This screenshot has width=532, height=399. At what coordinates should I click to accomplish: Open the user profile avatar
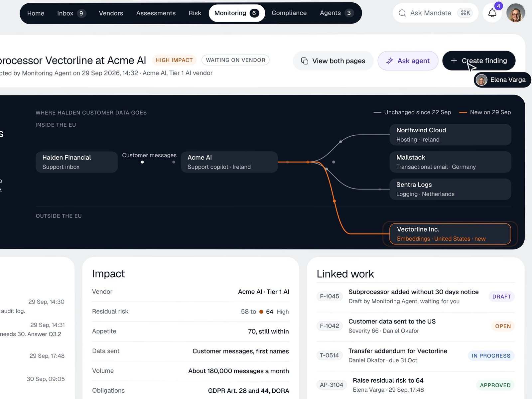[516, 13]
